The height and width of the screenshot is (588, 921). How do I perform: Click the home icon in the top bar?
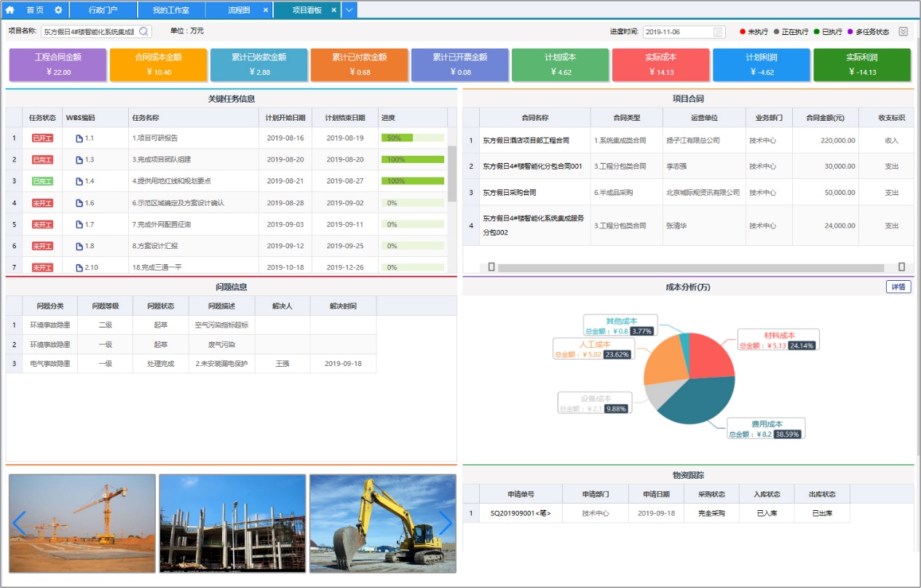10,10
